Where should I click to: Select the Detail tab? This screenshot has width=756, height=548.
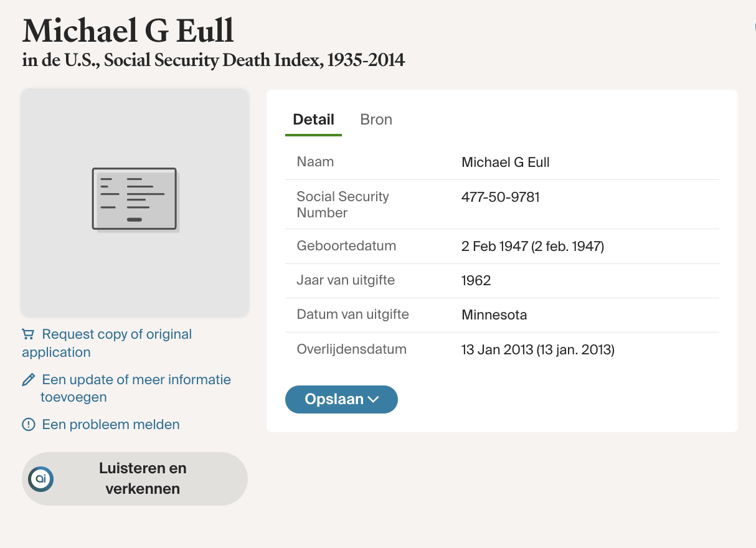313,120
